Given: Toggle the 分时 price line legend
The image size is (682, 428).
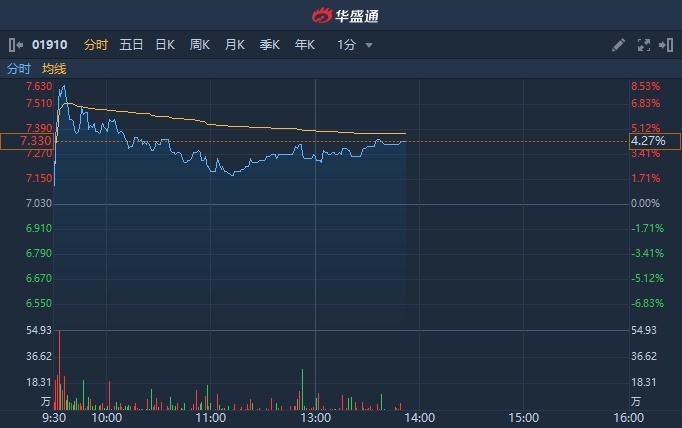Looking at the screenshot, I should point(19,69).
